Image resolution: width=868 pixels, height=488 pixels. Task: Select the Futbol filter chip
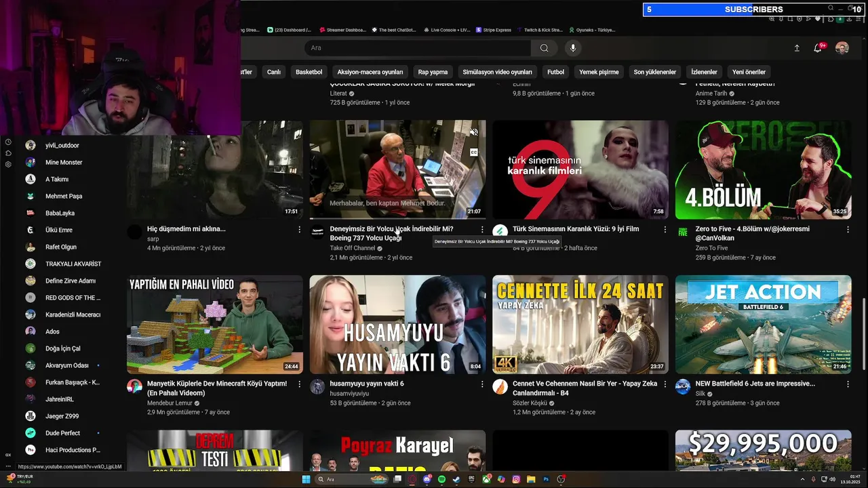(555, 72)
